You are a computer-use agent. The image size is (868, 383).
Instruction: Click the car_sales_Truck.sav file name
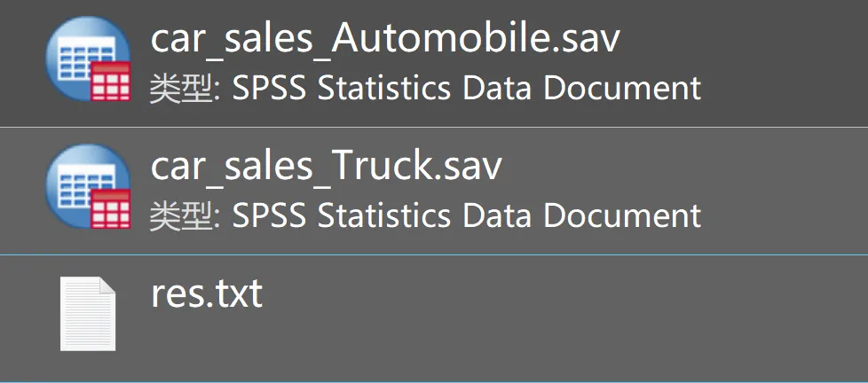(326, 166)
